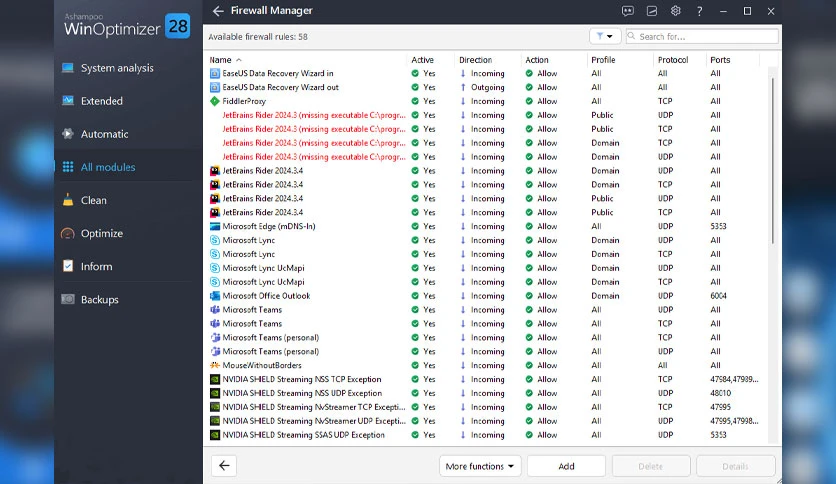Click the Delete button
The width and height of the screenshot is (836, 484).
tap(650, 466)
